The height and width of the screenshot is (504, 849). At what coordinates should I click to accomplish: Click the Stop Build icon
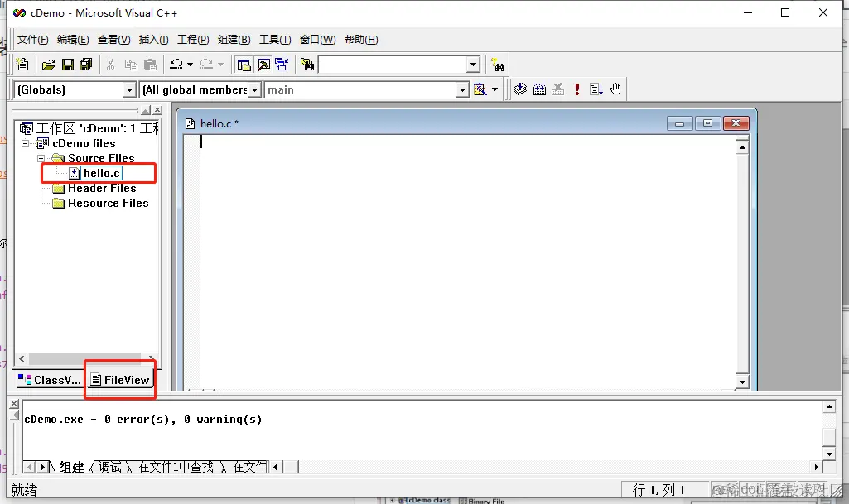coord(557,89)
